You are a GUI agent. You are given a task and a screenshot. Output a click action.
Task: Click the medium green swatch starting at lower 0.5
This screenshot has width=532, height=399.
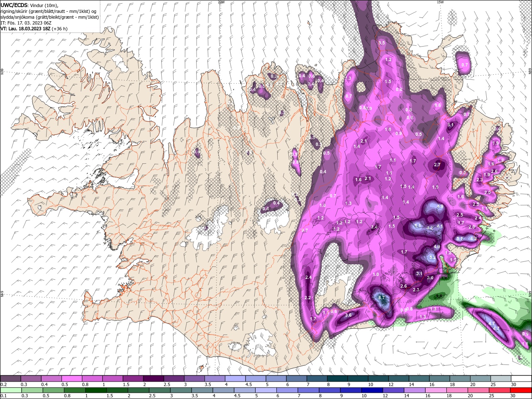(x=54, y=390)
